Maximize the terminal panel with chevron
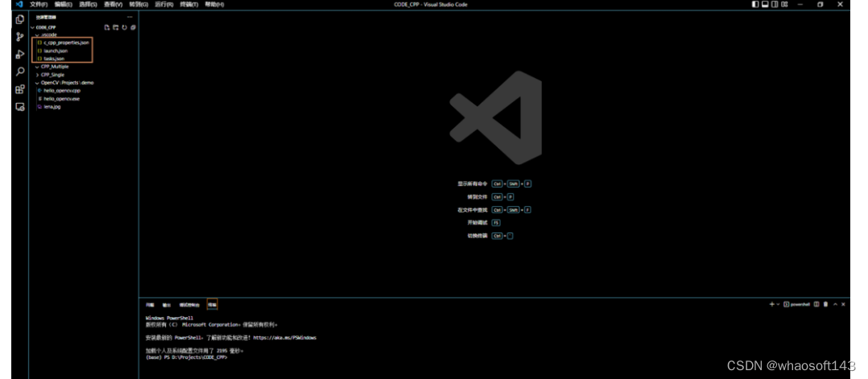This screenshot has width=868, height=379. tap(835, 304)
